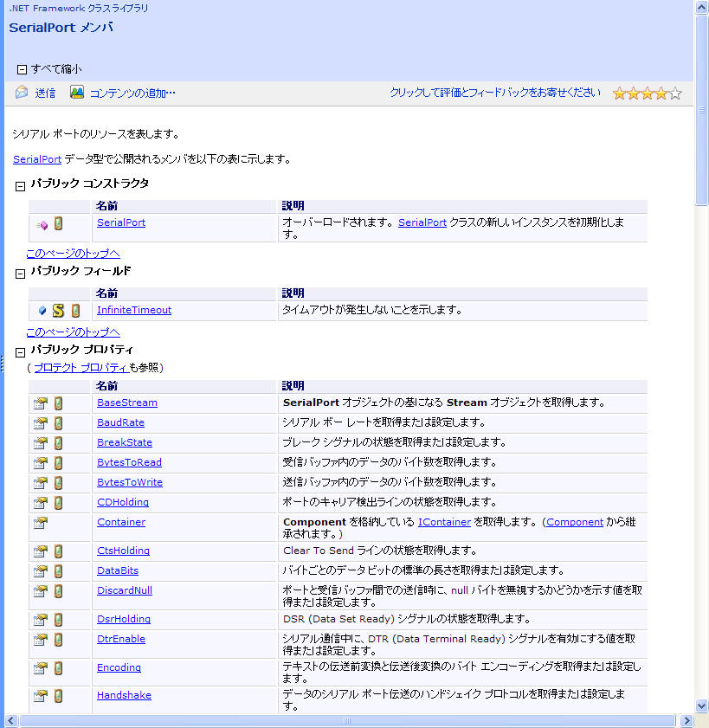Screen dimensions: 709x728
Task: Click the static S icon in InfiniteTimeout row
Action: coord(58,311)
